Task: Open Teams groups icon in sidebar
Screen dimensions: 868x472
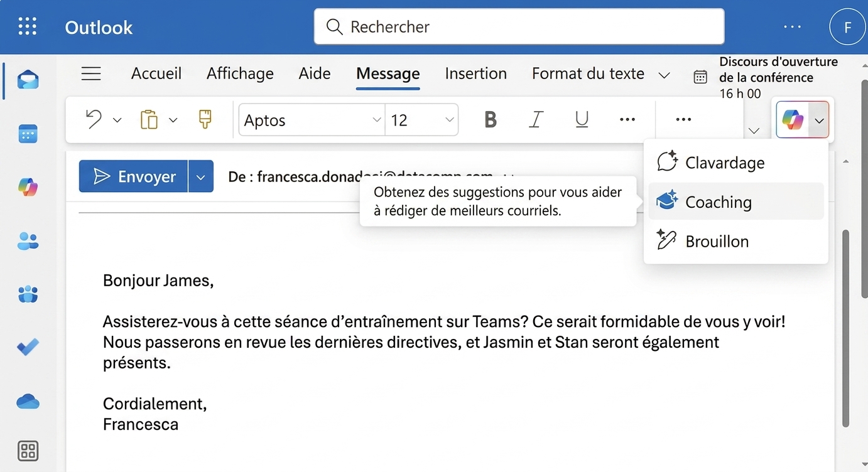Action: [x=28, y=294]
